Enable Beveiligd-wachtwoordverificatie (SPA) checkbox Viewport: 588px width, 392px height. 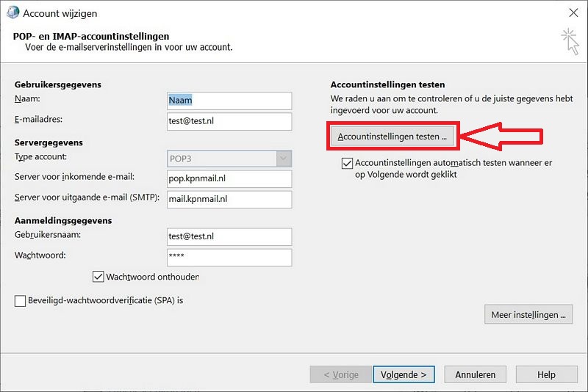pos(21,301)
